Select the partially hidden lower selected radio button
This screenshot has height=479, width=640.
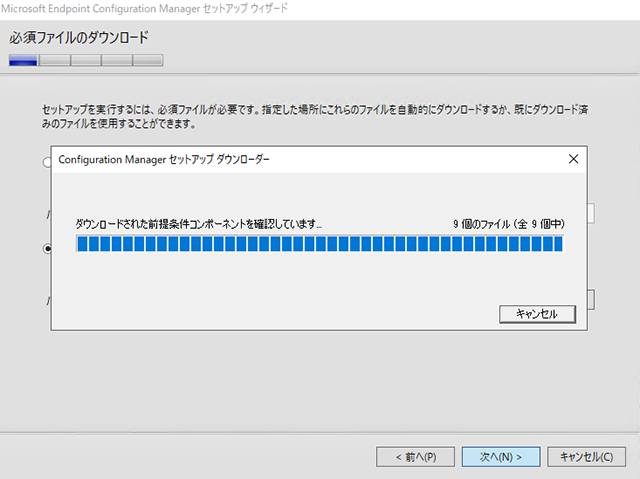[47, 248]
